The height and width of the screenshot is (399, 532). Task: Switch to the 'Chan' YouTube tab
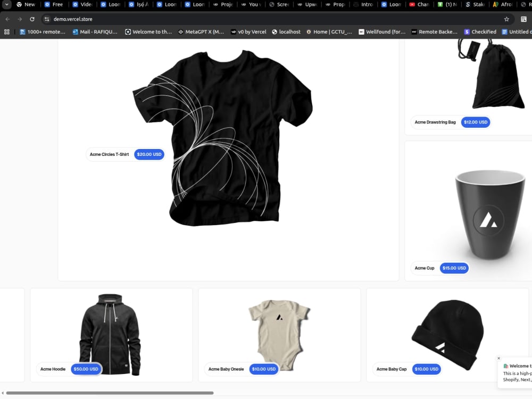click(419, 4)
